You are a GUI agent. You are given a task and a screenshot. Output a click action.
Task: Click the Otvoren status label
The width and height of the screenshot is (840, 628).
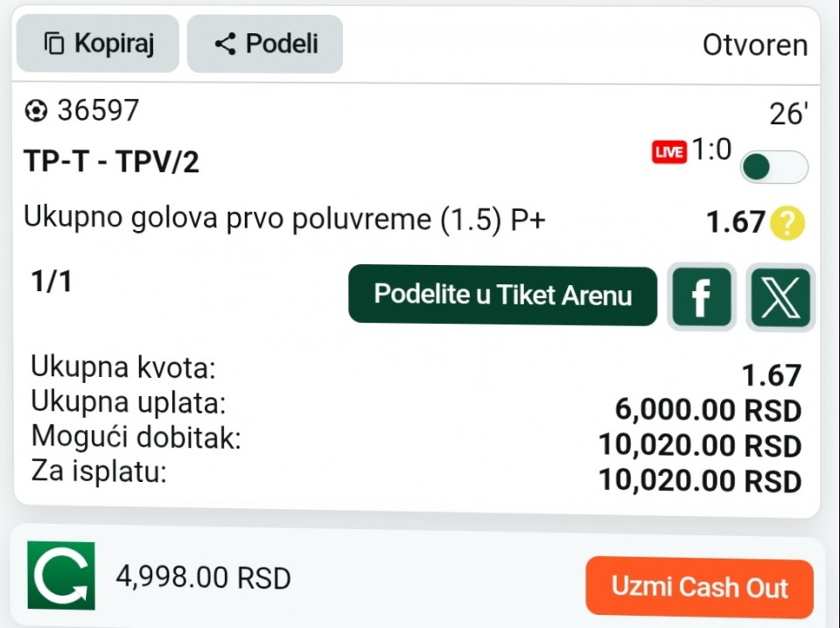point(755,45)
